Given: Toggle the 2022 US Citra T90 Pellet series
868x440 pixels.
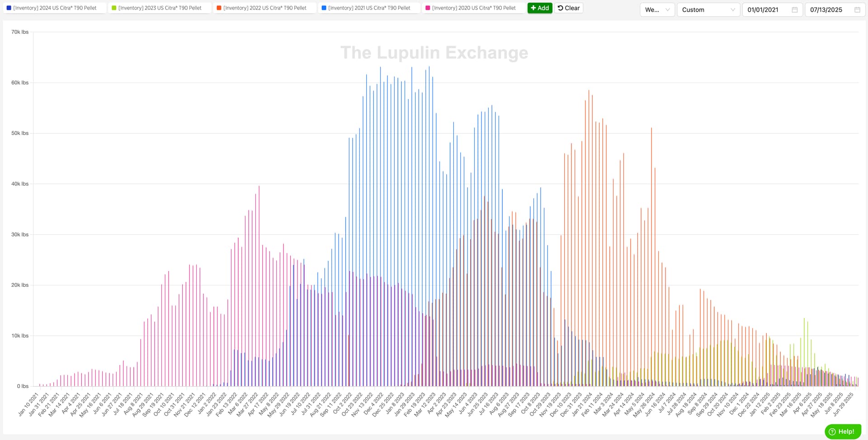Looking at the screenshot, I should [x=264, y=8].
